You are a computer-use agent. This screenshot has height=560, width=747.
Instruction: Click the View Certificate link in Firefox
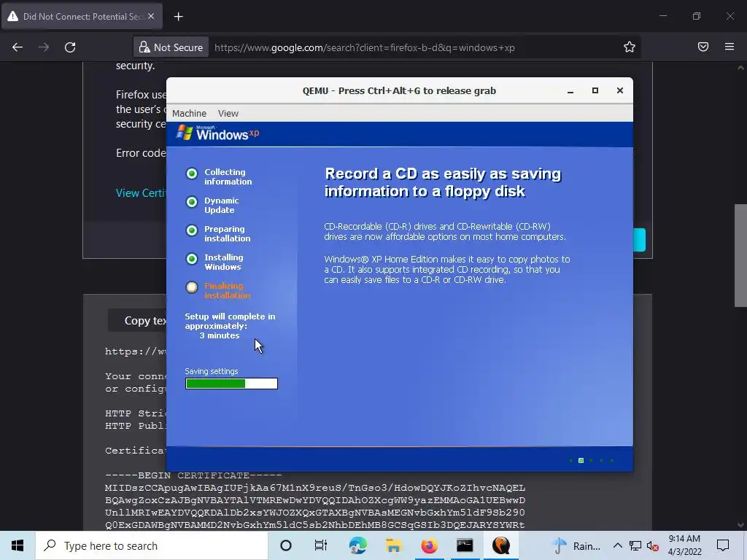coord(141,192)
